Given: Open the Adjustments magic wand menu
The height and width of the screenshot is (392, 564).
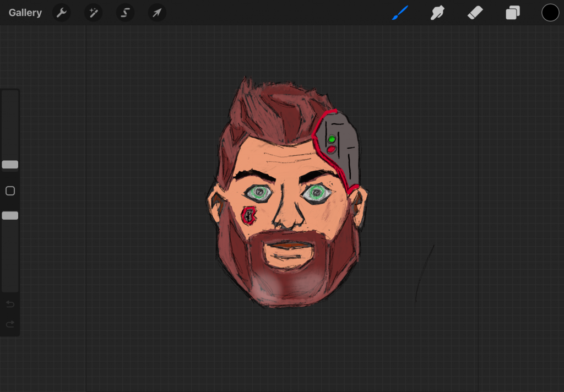Looking at the screenshot, I should 93,13.
